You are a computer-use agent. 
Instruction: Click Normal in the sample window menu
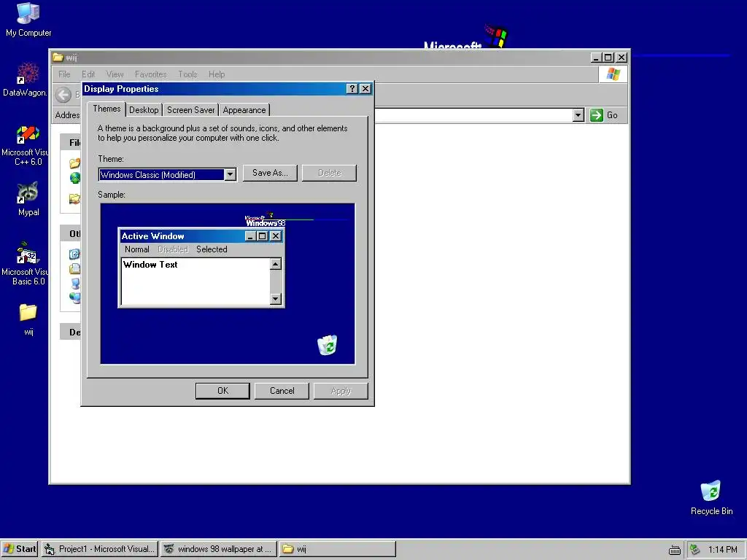point(136,249)
